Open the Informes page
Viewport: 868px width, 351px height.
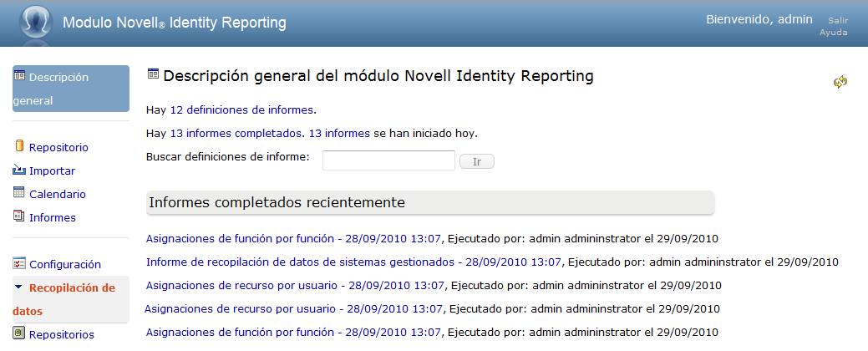pos(53,217)
